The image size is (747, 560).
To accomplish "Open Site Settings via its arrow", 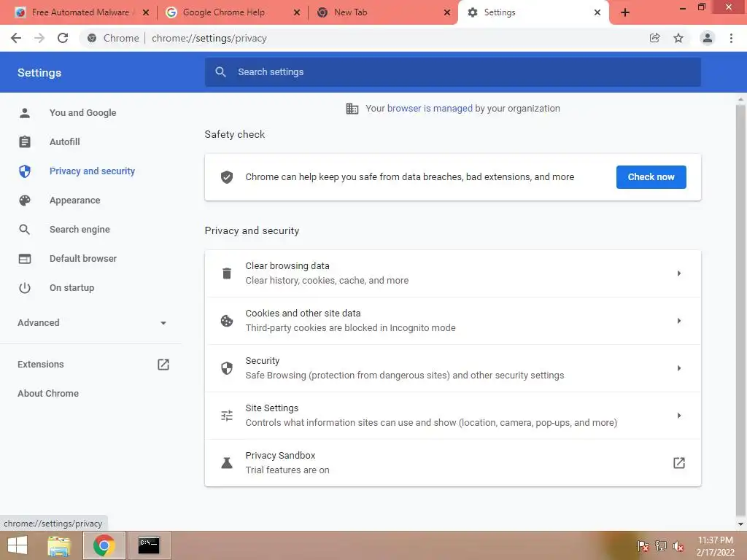I will click(x=679, y=416).
